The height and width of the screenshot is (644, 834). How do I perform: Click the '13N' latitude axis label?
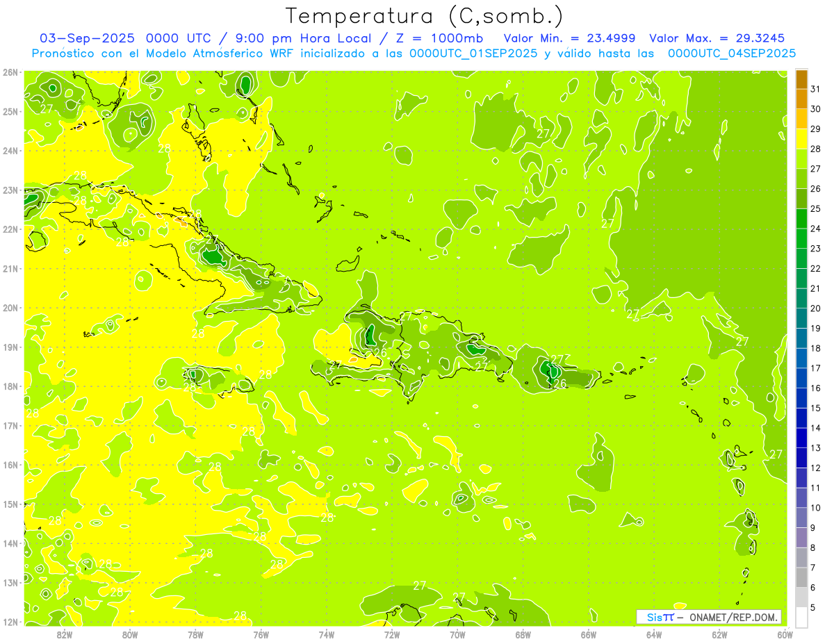click(10, 583)
